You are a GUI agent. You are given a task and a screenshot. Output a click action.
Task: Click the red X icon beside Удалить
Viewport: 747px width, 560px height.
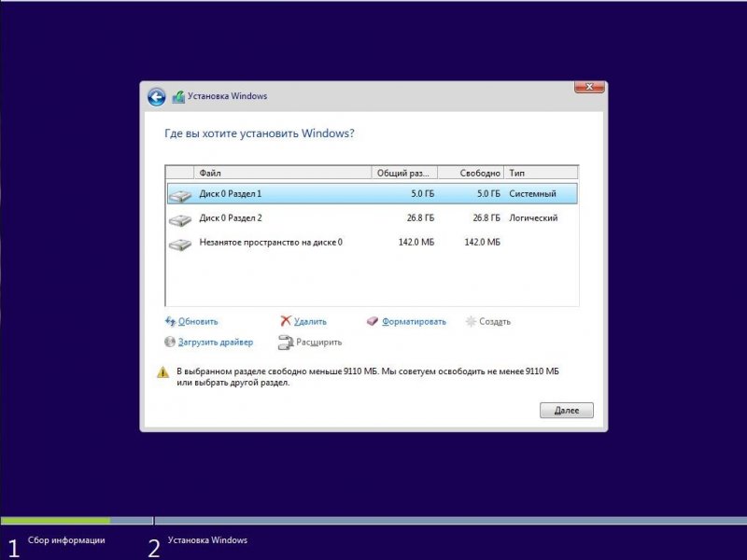tap(286, 321)
